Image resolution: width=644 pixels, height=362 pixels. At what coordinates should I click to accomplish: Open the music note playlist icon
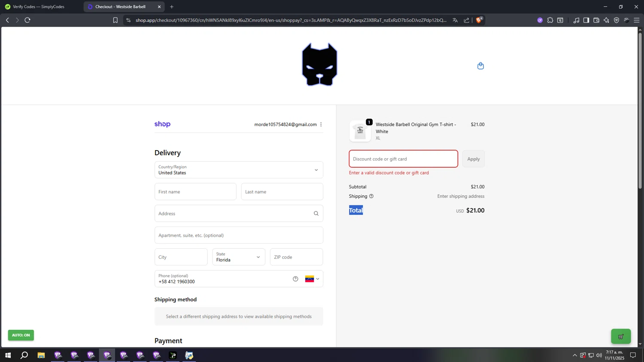coord(576,20)
